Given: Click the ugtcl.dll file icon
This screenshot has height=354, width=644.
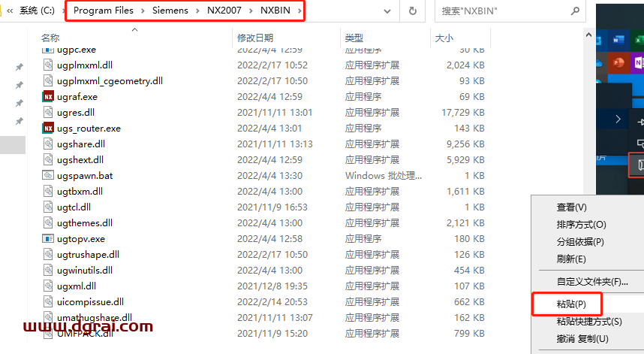Looking at the screenshot, I should (x=48, y=207).
